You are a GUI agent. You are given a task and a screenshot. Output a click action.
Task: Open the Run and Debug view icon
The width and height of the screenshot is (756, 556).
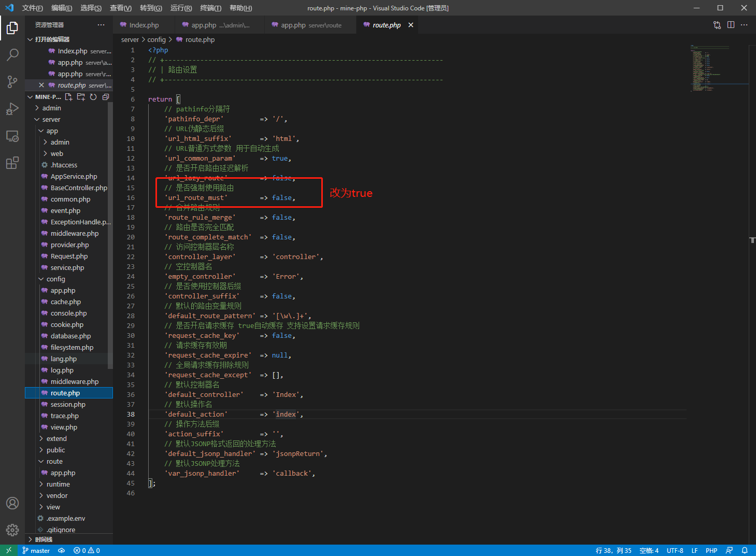pos(12,109)
